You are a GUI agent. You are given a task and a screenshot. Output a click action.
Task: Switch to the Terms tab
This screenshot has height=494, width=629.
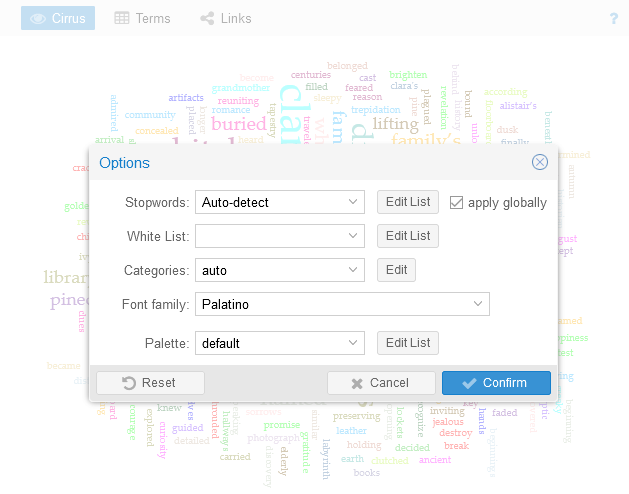pos(142,18)
